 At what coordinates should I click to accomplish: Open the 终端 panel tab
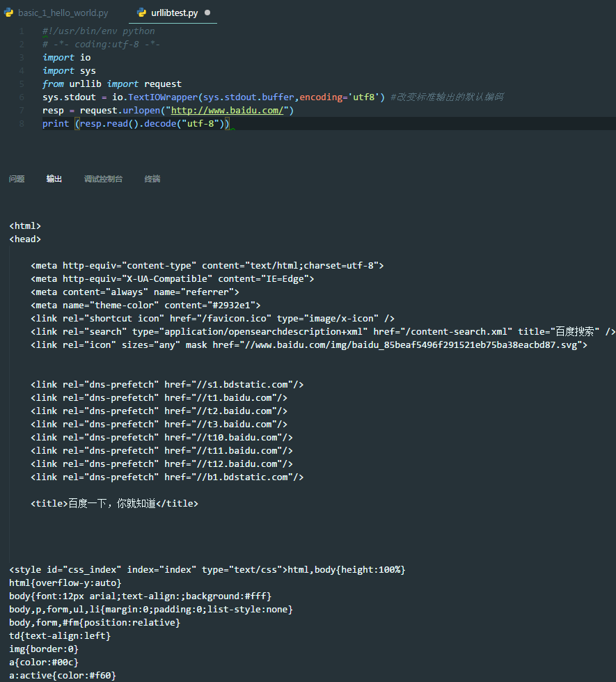pyautogui.click(x=152, y=179)
